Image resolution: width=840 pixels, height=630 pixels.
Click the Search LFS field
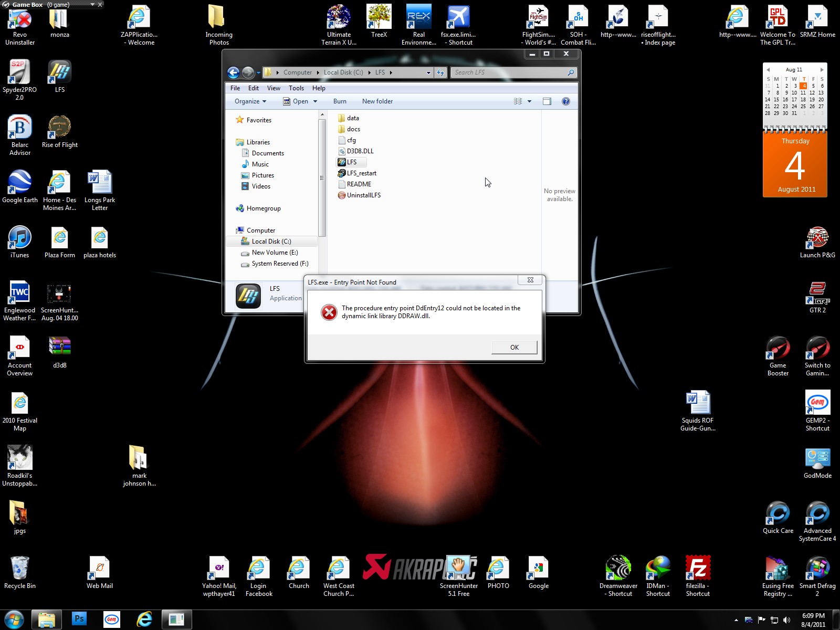point(514,72)
